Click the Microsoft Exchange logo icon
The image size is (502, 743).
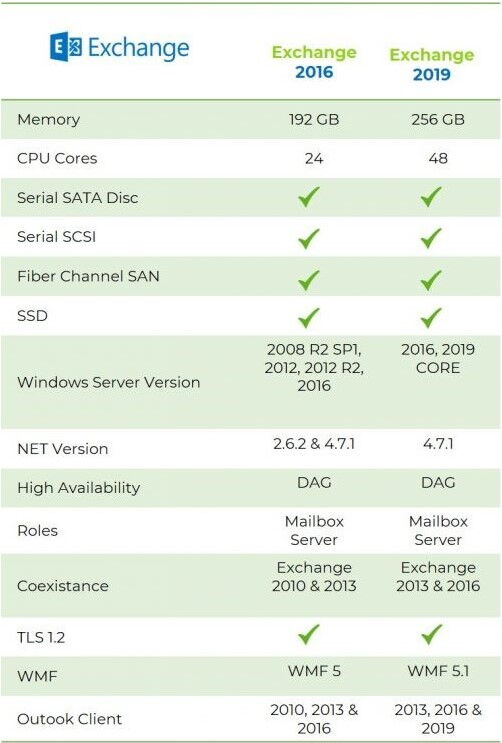tap(66, 46)
